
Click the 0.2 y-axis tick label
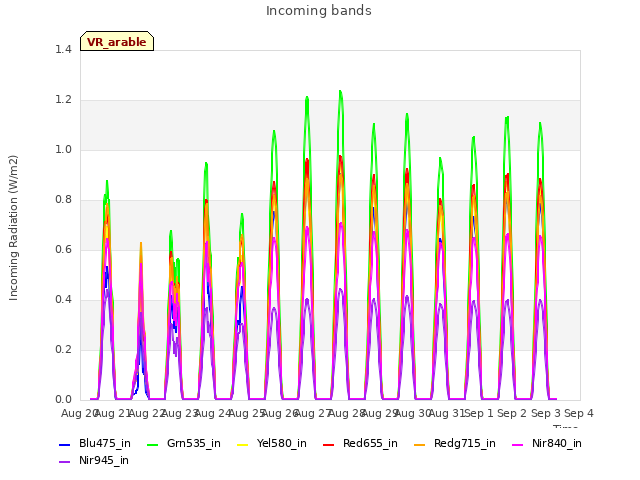(x=63, y=350)
